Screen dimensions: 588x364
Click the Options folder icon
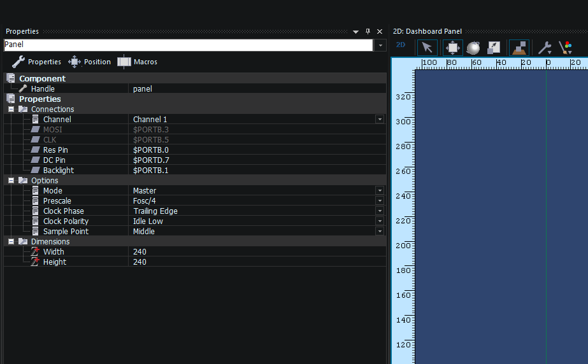[23, 181]
